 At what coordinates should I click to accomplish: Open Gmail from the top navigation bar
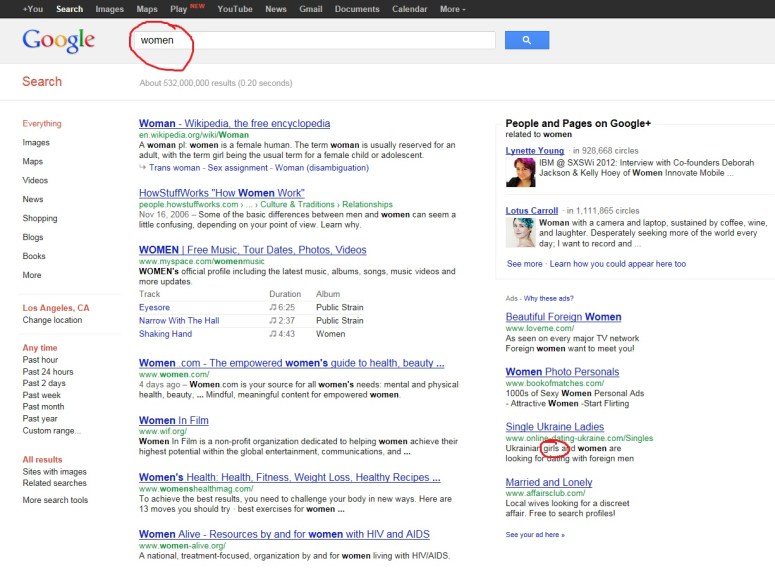(x=310, y=9)
